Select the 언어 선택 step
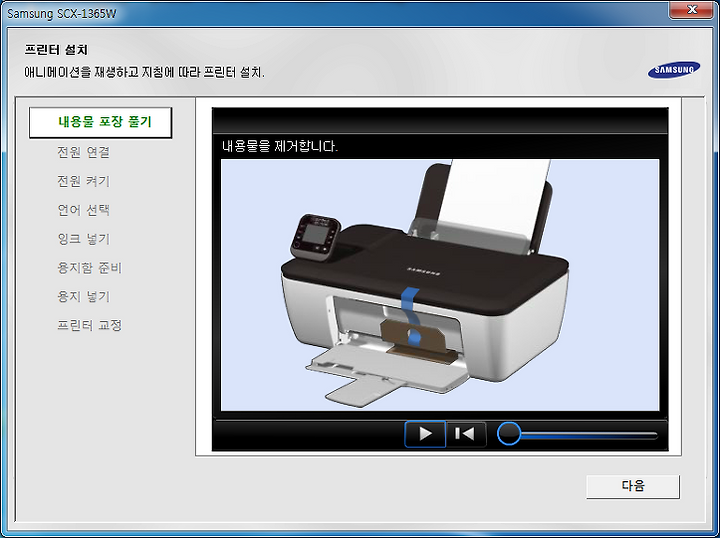Viewport: 720px width, 538px height. (84, 210)
